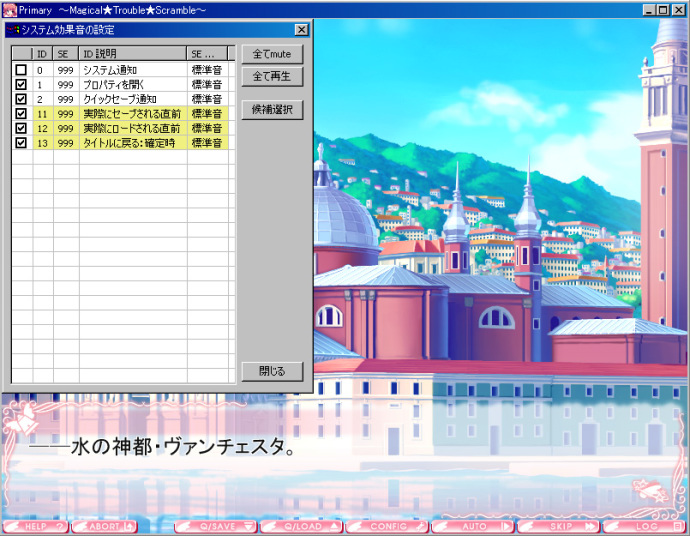
Task: Enable the システム通知 checkbox in row 0
Action: click(21, 70)
